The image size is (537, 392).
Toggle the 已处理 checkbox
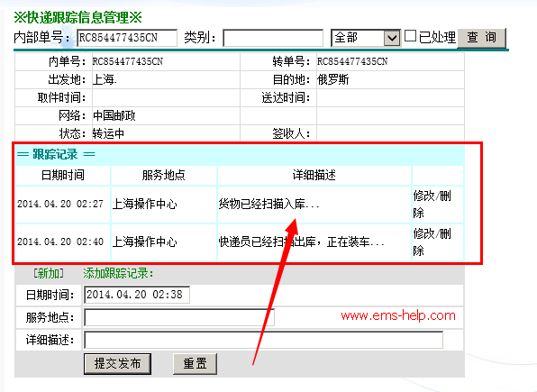point(410,36)
